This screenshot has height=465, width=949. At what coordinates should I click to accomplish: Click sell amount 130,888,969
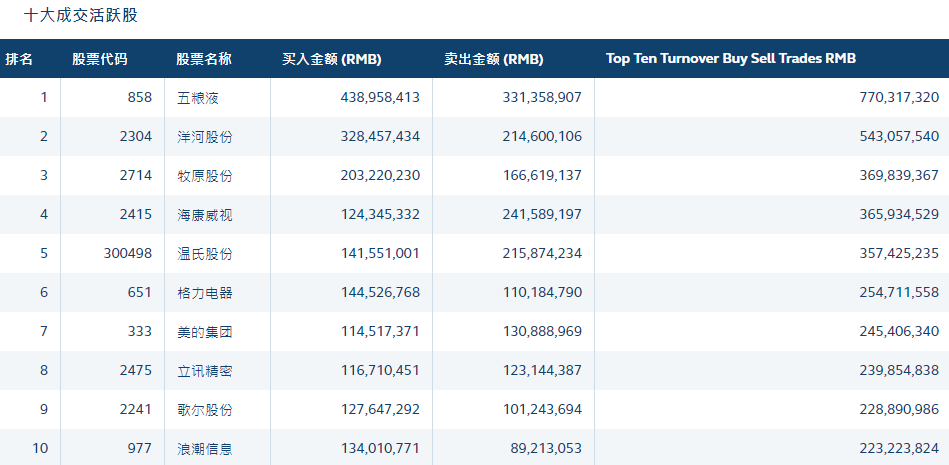pos(542,331)
